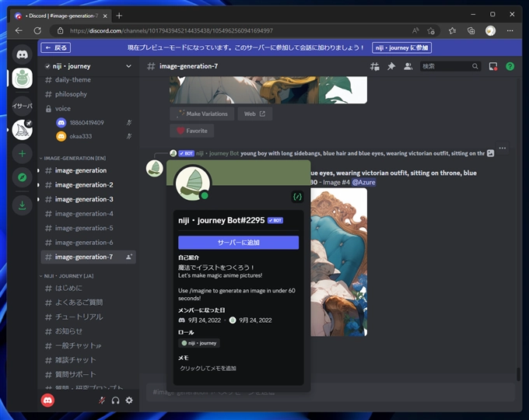Click own red avatar in user panel
This screenshot has height=420, width=529.
(x=47, y=401)
